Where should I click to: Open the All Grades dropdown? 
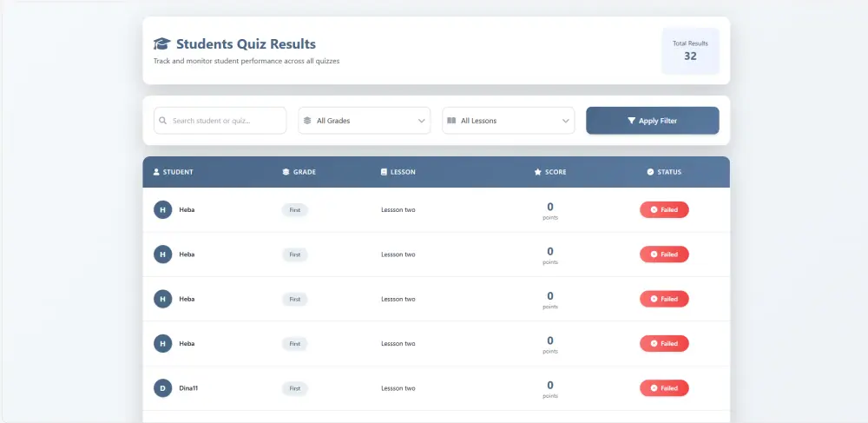pyautogui.click(x=365, y=120)
